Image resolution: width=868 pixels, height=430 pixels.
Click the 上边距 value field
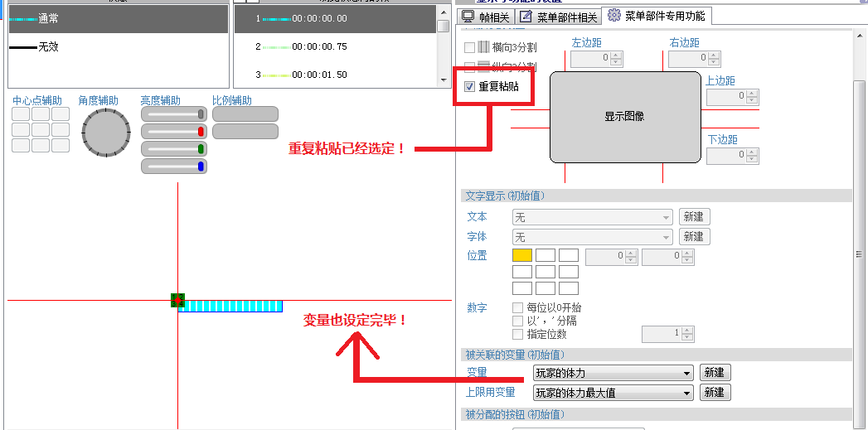coord(733,96)
